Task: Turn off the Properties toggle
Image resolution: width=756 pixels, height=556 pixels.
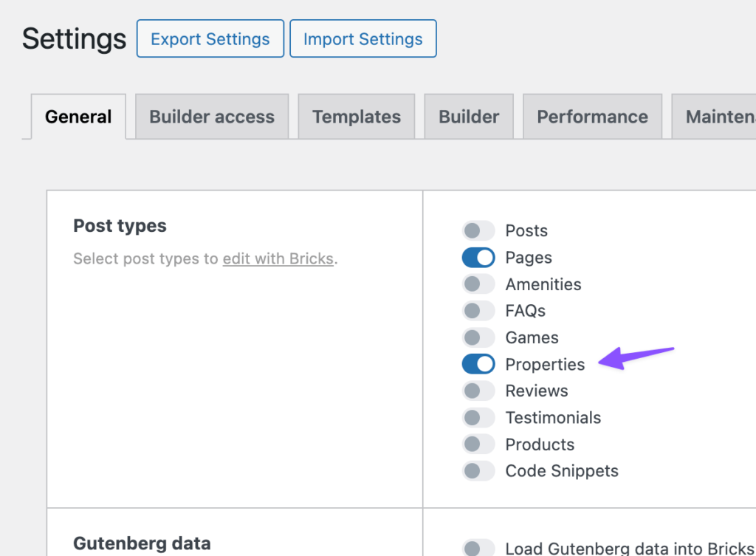Action: 478,364
